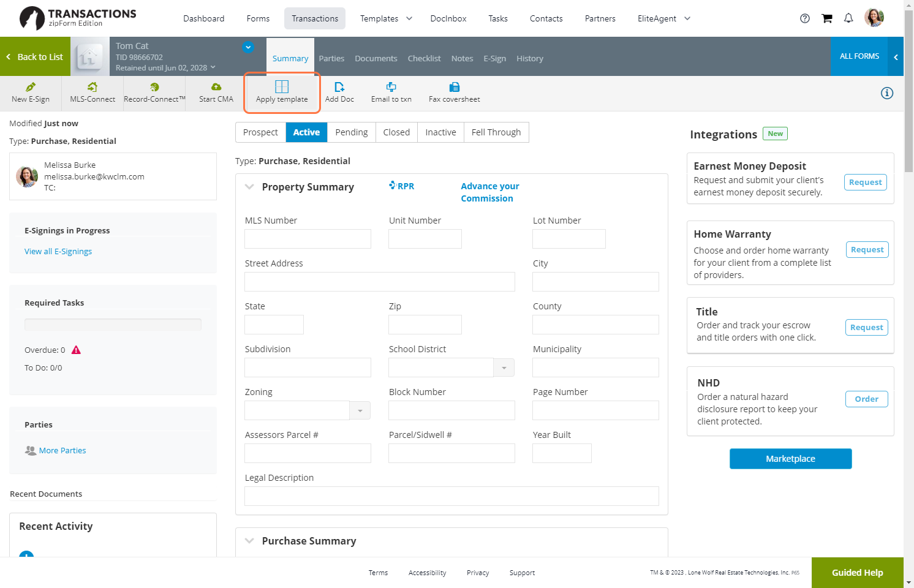Collapse the Property Summary section

pos(249,187)
